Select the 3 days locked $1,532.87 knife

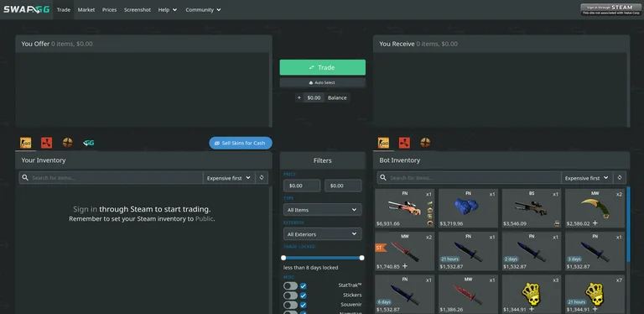(x=595, y=251)
